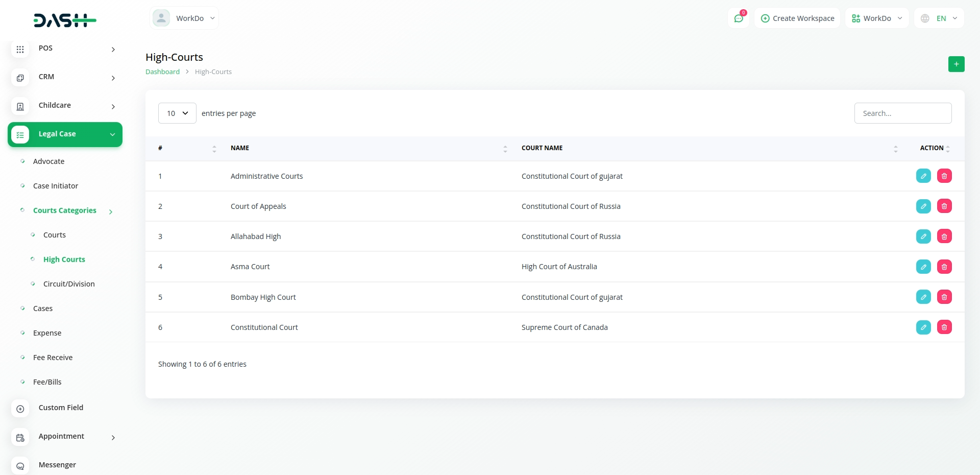The height and width of the screenshot is (475, 980).
Task: Expand the WorkDo workspace switcher dropdown
Action: pos(876,18)
